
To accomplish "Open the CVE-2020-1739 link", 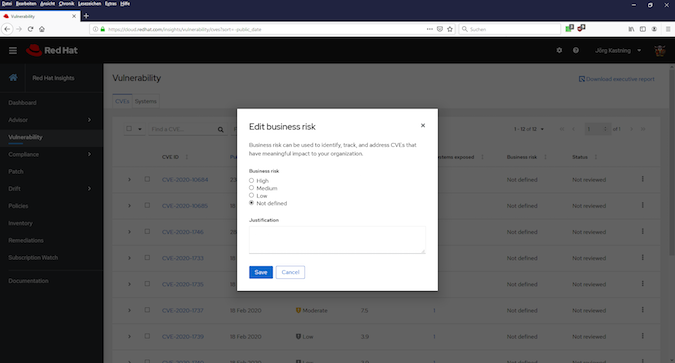I will coord(183,337).
